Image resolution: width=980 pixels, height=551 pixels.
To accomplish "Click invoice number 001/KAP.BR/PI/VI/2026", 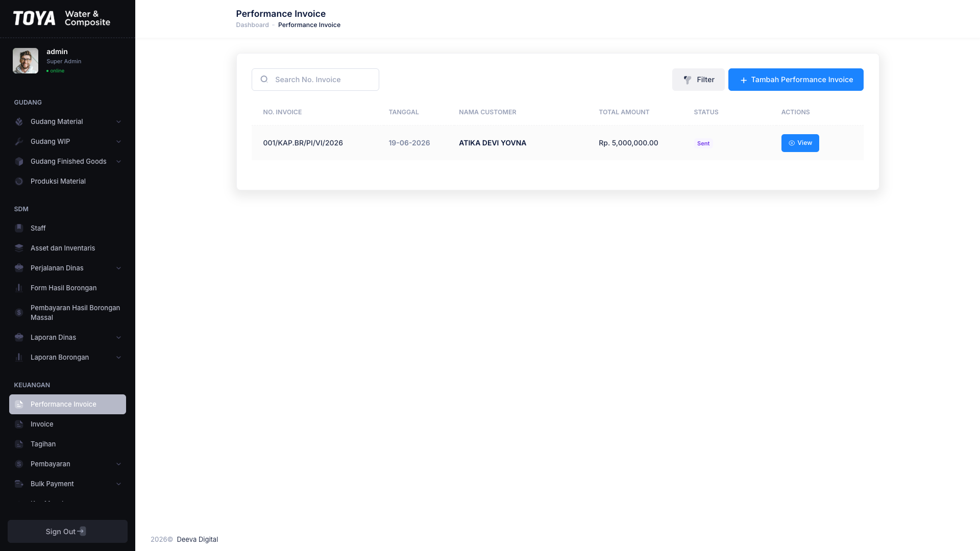I will (303, 143).
